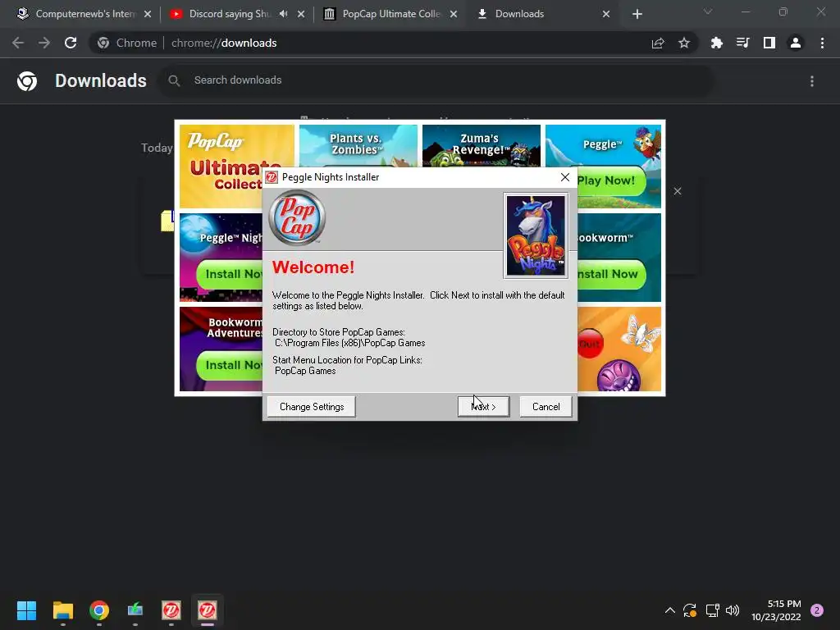Share this page icon in address bar
840x630 pixels.
pos(658,43)
